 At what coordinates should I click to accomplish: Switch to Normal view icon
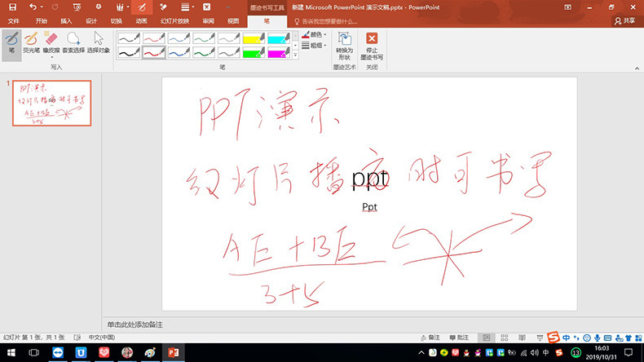click(487, 338)
